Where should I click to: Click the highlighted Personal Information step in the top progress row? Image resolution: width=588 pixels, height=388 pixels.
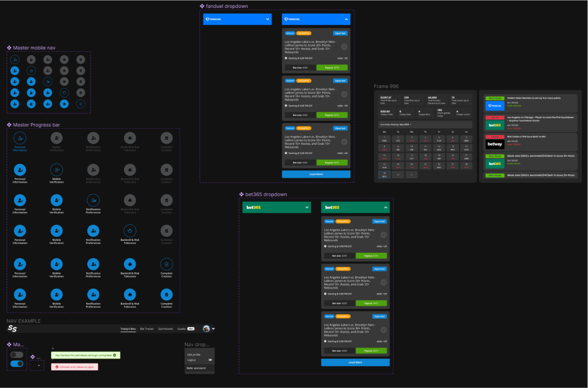pyautogui.click(x=20, y=139)
